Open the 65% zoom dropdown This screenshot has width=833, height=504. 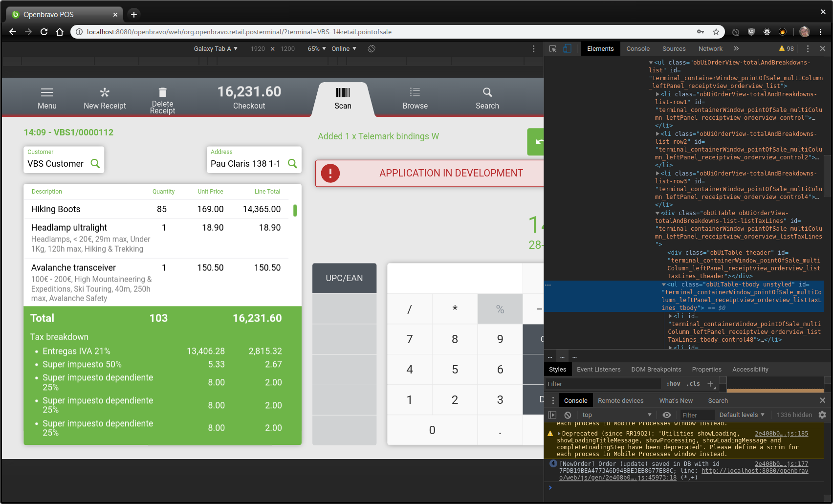tap(317, 48)
